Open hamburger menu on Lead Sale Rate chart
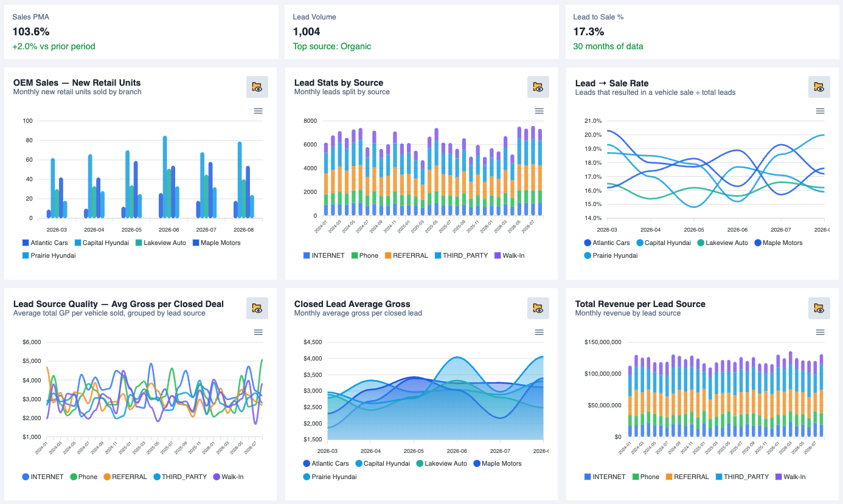This screenshot has height=504, width=843. click(x=820, y=111)
